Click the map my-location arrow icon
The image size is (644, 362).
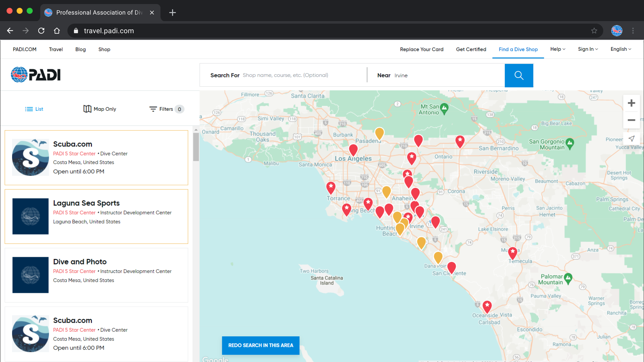631,139
